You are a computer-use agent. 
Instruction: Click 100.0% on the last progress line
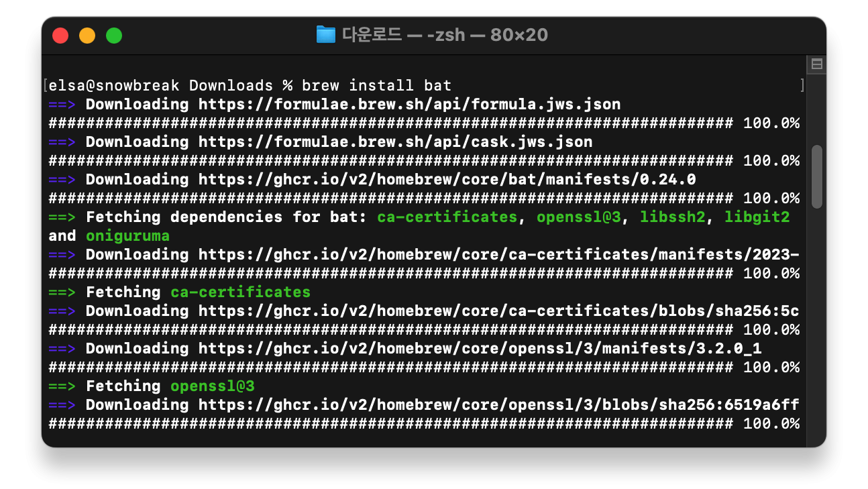(x=771, y=424)
